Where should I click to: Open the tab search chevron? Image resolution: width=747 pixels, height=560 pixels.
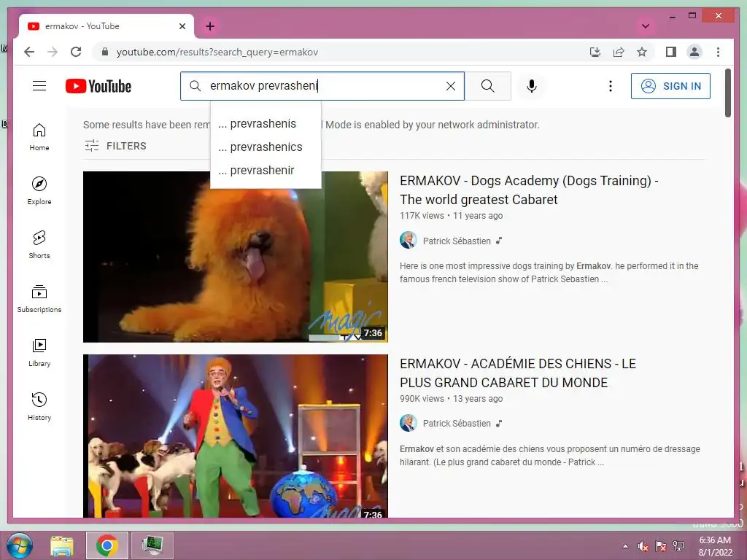coord(646,26)
